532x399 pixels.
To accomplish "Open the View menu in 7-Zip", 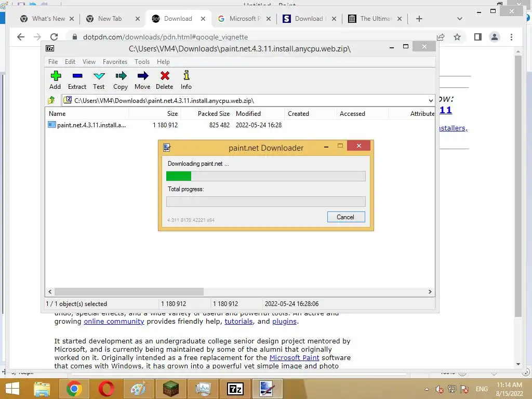I will click(x=89, y=62).
